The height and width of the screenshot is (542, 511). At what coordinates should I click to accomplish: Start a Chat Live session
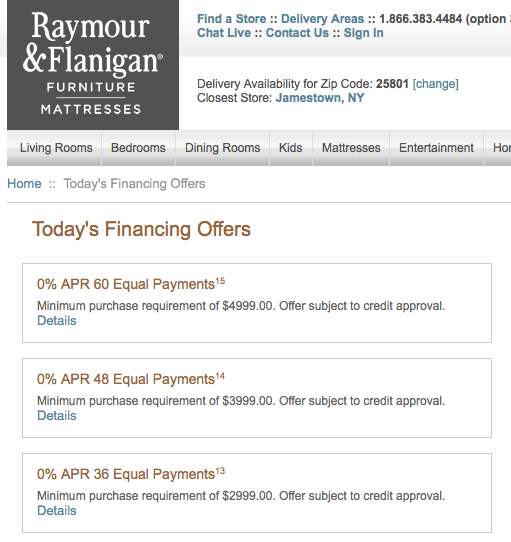[x=224, y=33]
